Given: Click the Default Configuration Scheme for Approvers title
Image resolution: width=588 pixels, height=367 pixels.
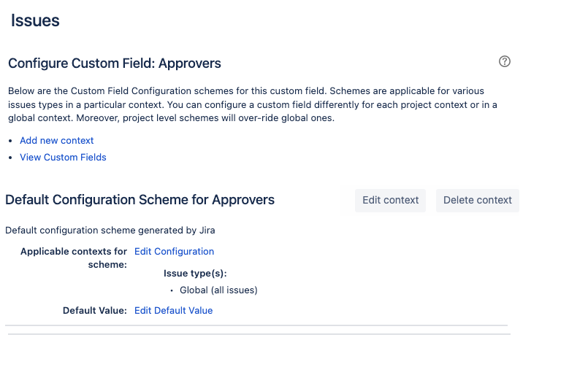Looking at the screenshot, I should (x=140, y=199).
